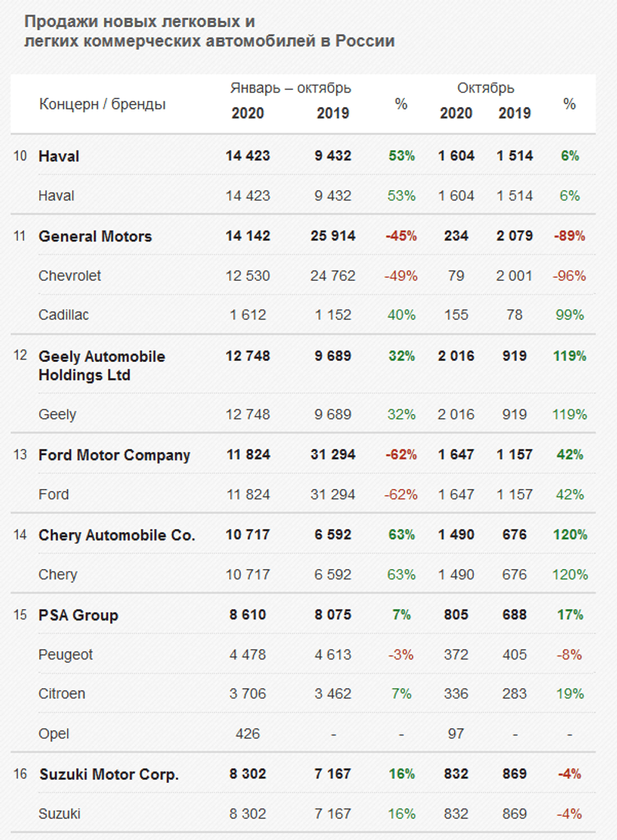Screen dimensions: 617x840
Task: Click Citroen's 19% October growth value
Action: click(569, 693)
